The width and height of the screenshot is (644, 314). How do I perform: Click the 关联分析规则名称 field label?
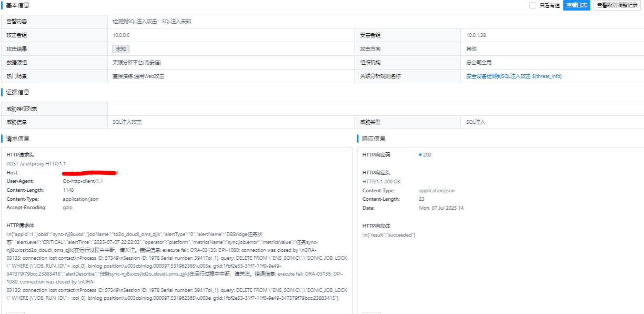point(380,76)
